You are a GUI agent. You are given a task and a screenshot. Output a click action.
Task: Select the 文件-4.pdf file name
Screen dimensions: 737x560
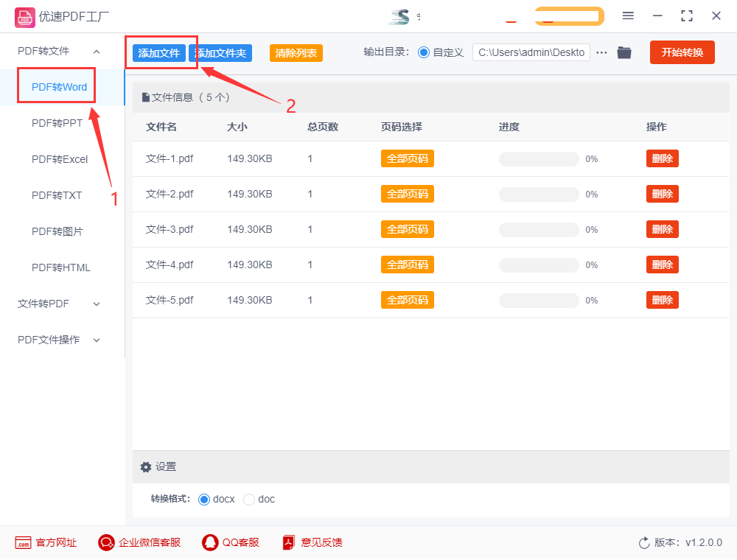pos(170,265)
